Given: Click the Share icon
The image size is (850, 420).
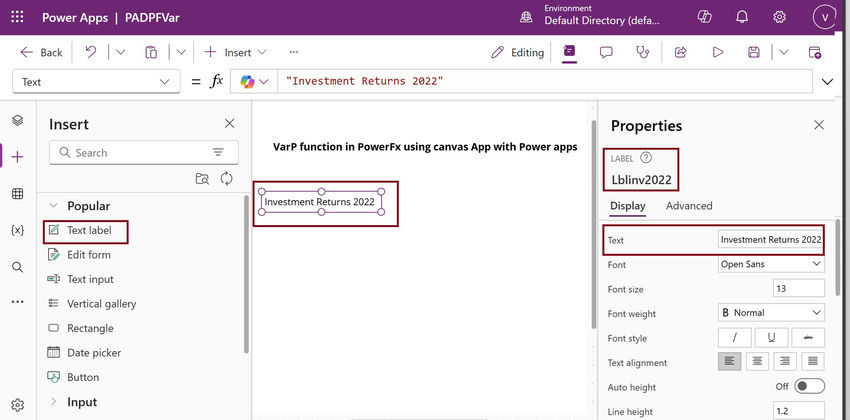Looking at the screenshot, I should coord(680,52).
